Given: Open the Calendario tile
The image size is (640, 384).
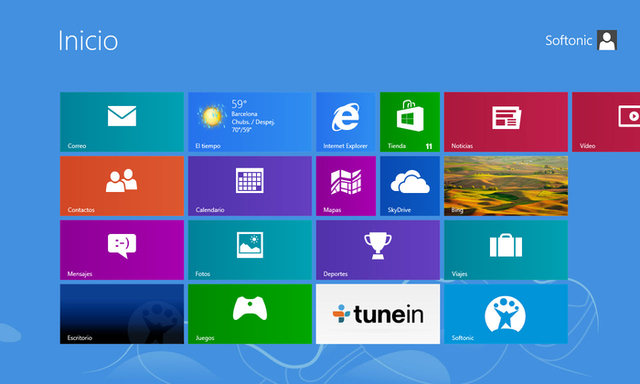Looking at the screenshot, I should click(x=249, y=186).
